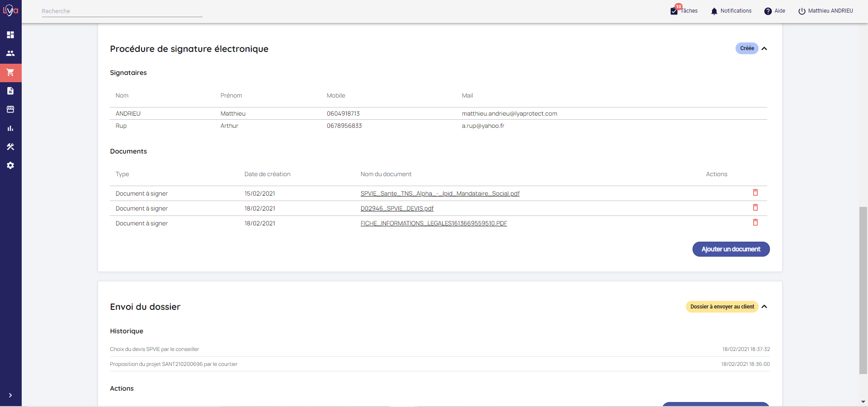Collapse the Procédure de signature électronique section
868x407 pixels.
point(764,48)
